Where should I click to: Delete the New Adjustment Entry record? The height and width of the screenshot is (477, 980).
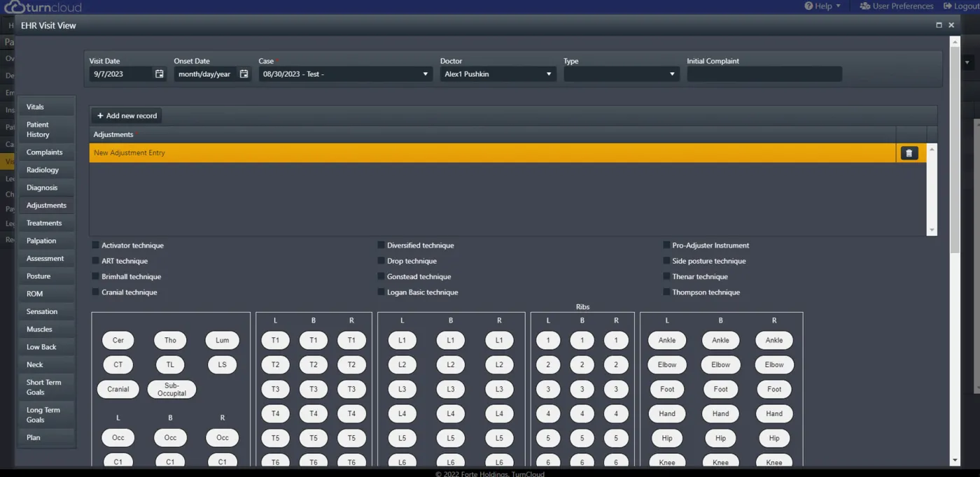909,153
